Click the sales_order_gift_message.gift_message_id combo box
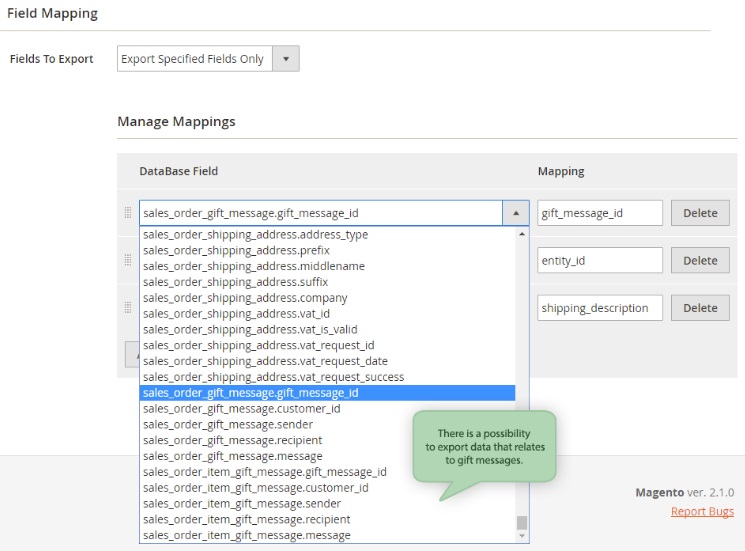 pyautogui.click(x=320, y=213)
